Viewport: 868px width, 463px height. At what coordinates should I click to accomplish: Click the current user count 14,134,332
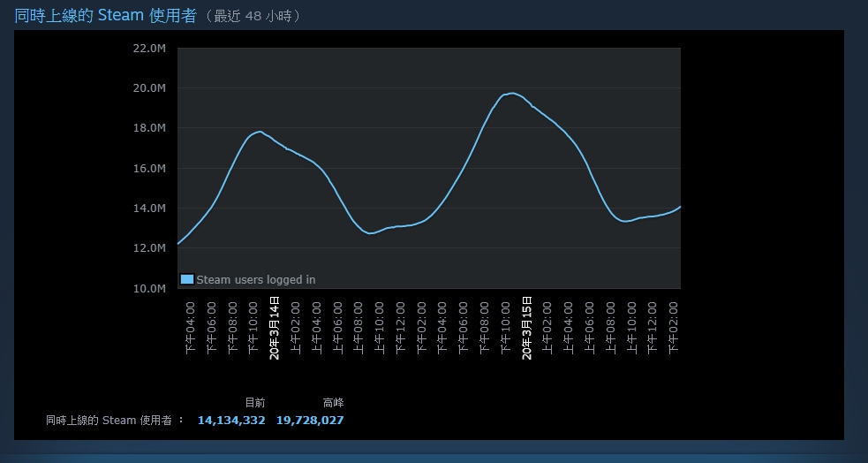pos(231,421)
